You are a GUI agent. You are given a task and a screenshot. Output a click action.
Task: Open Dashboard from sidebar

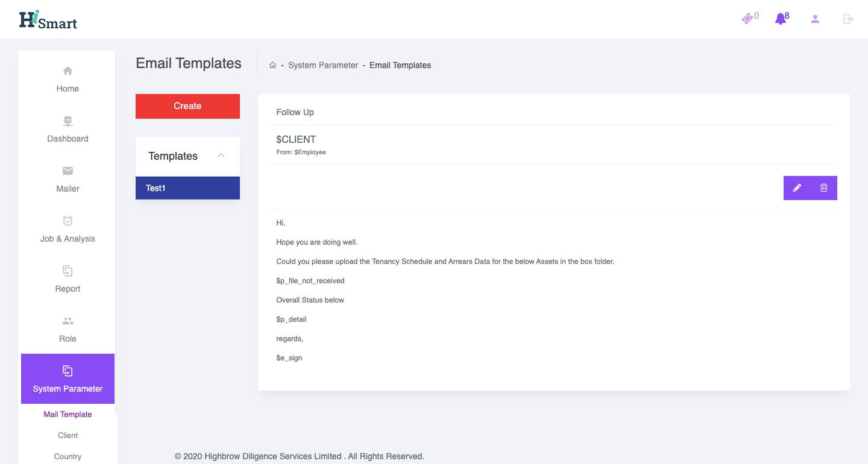pos(68,130)
